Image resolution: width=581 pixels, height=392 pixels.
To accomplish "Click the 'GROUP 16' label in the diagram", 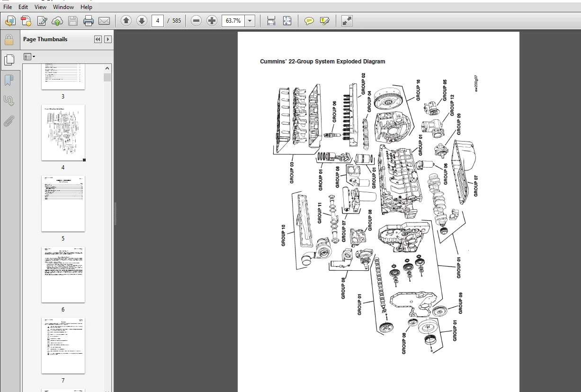I will click(418, 90).
